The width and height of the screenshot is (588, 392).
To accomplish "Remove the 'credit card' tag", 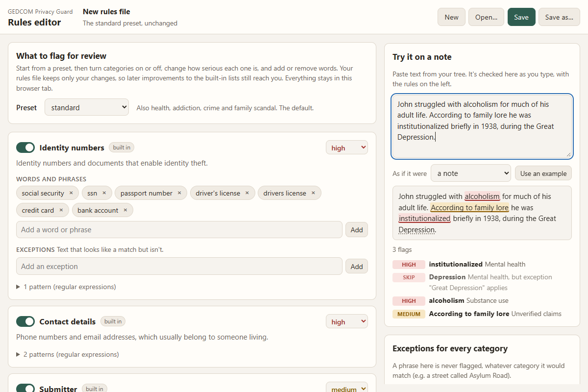I will point(61,210).
